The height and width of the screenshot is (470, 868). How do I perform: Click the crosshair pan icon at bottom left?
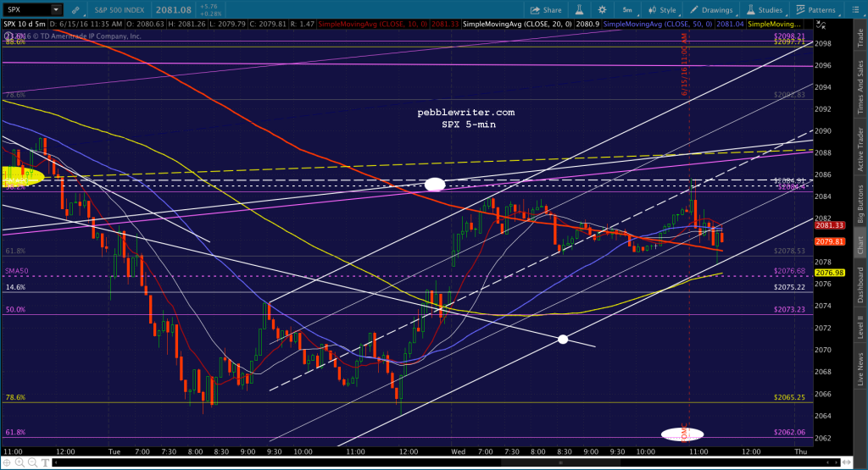[x=7, y=462]
